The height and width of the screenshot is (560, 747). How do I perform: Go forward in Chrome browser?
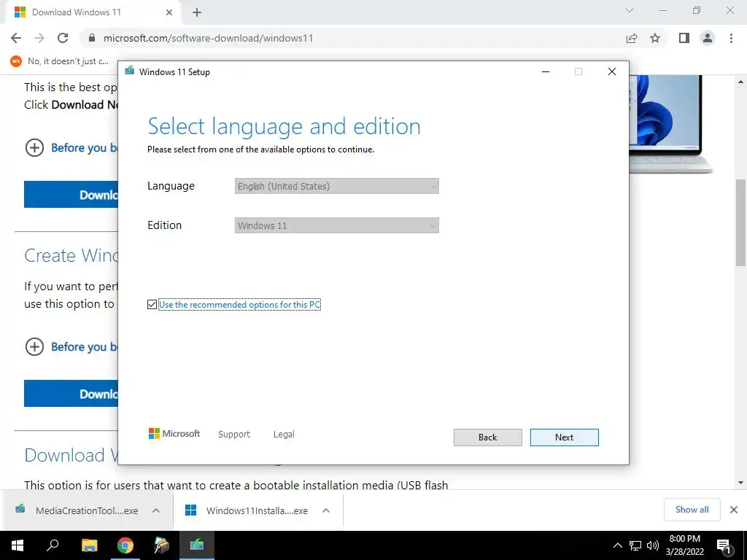[39, 38]
